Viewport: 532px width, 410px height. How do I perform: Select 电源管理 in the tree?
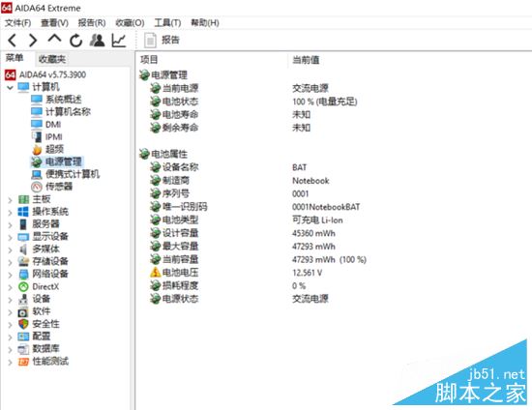(x=64, y=161)
